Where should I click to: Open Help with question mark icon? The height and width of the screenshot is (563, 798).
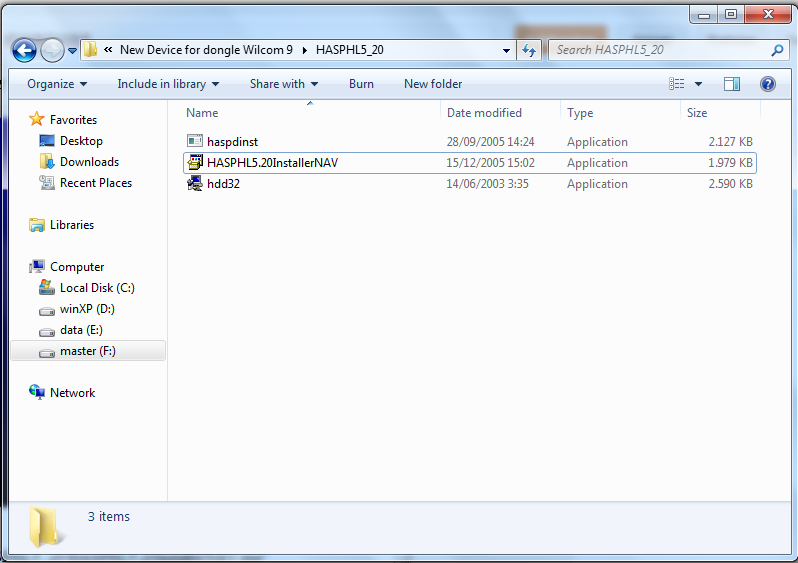pyautogui.click(x=767, y=83)
